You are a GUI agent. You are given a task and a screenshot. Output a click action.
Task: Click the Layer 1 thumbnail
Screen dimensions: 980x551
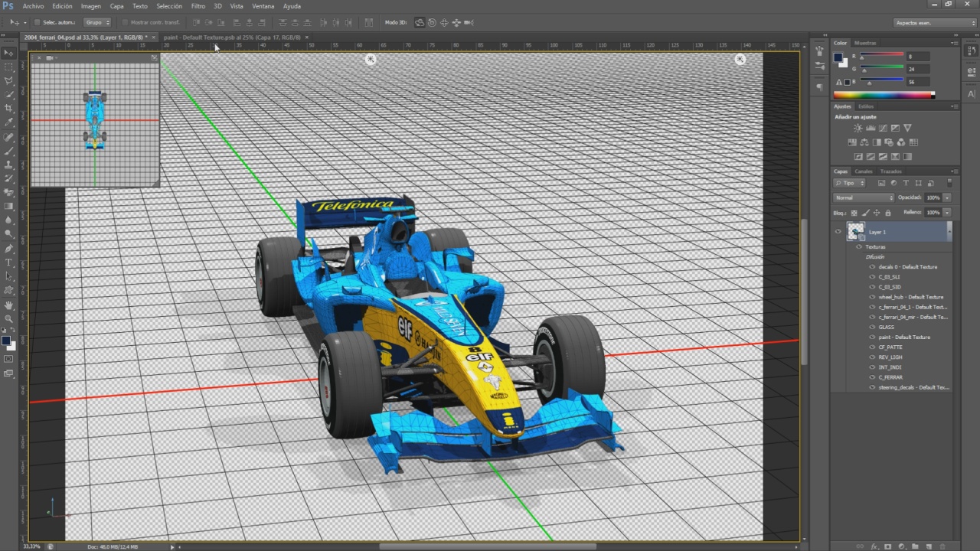pos(855,231)
